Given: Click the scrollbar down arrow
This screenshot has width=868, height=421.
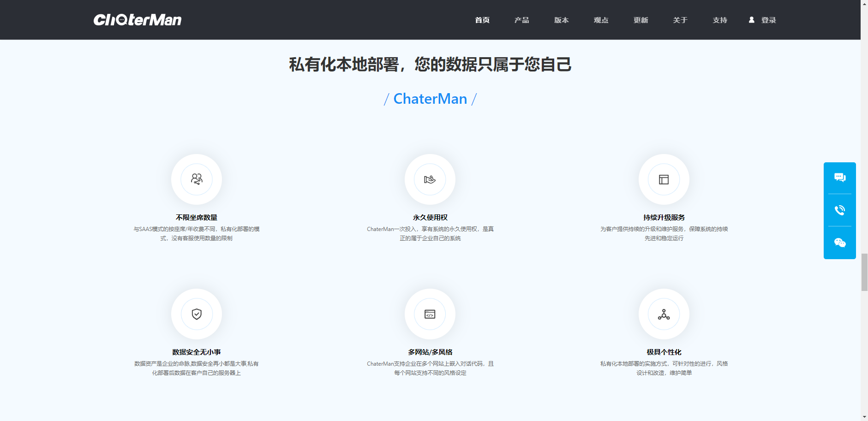Looking at the screenshot, I should tap(864, 417).
